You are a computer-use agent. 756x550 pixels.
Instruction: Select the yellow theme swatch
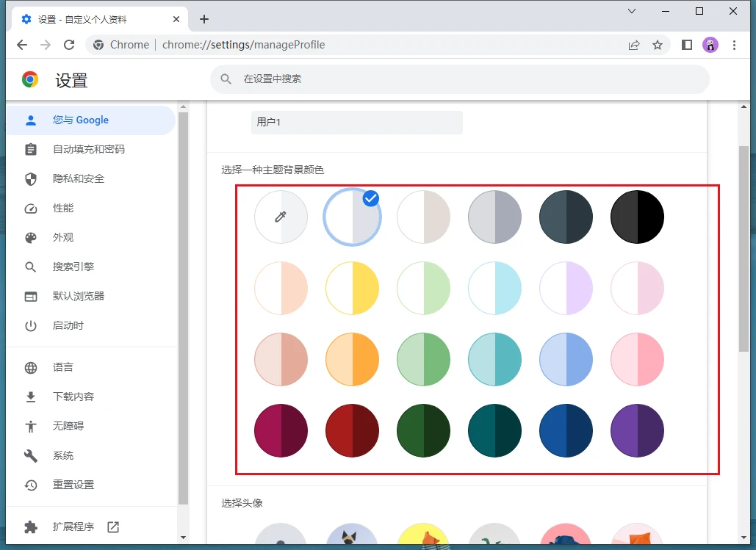pos(352,289)
